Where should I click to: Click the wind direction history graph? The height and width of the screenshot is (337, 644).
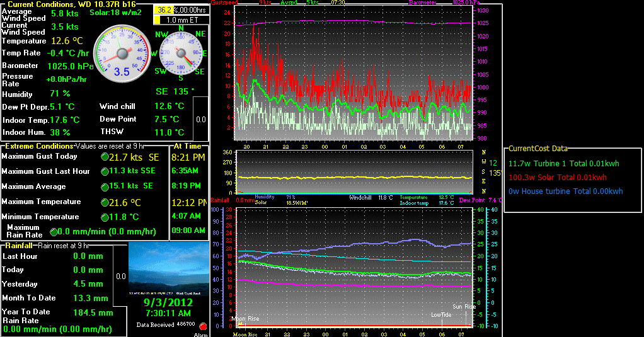[353, 172]
